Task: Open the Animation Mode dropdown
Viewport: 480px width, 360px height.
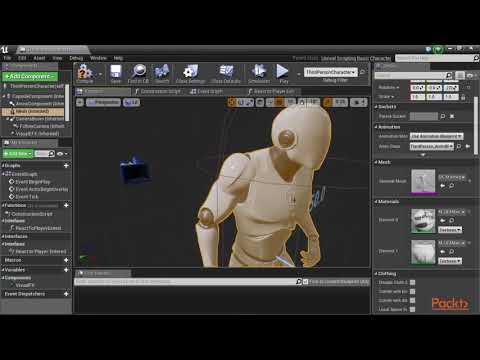Action: 436,136
